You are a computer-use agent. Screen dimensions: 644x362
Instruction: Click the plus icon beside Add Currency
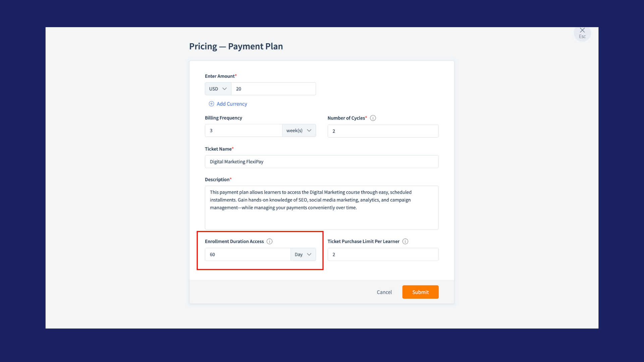(x=211, y=104)
